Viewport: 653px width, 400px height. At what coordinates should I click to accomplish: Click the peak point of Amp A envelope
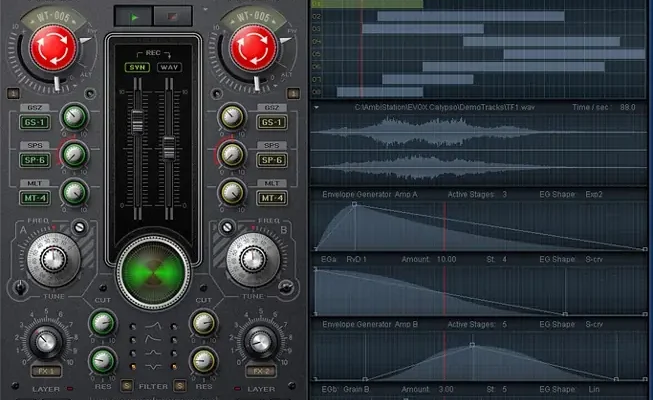coord(354,205)
